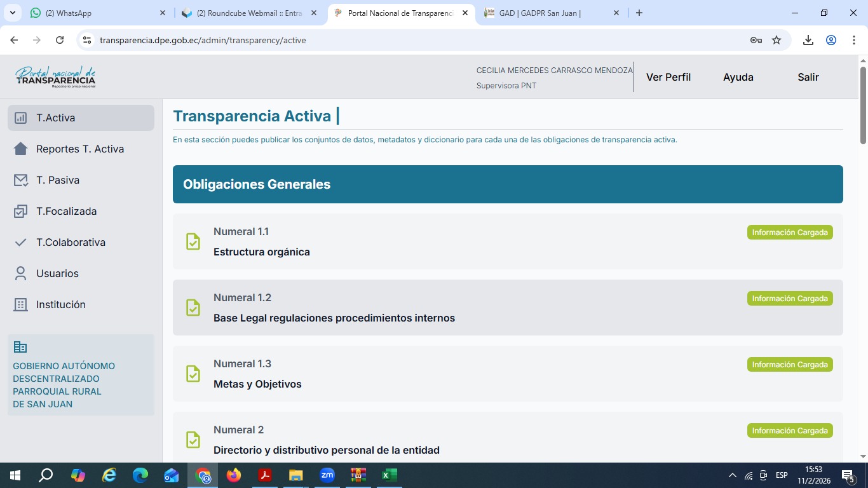Viewport: 868px width, 488px height.
Task: Open Numeral 1.2 Base Legal row
Action: click(334, 318)
